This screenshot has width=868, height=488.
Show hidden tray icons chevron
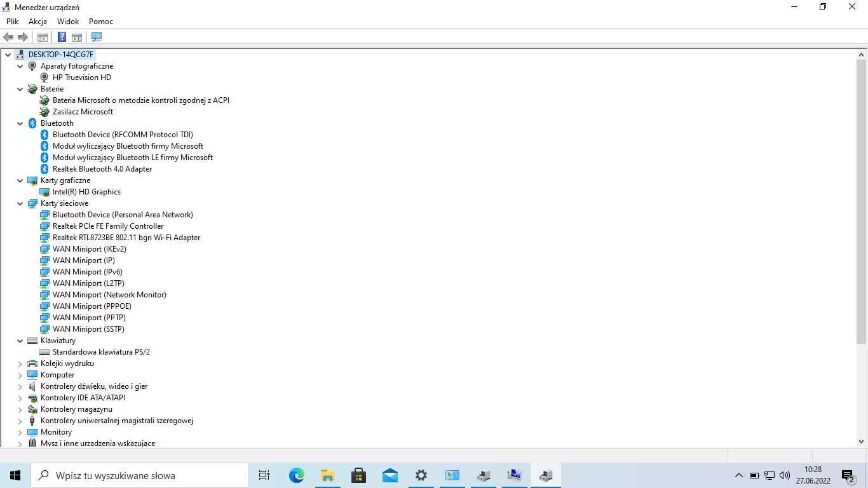coord(738,475)
